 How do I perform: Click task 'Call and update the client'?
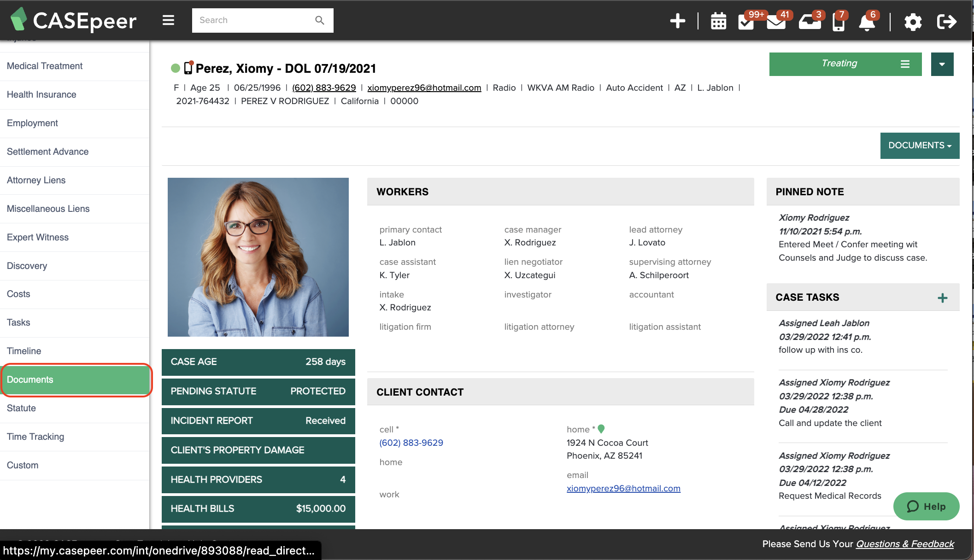(x=830, y=423)
